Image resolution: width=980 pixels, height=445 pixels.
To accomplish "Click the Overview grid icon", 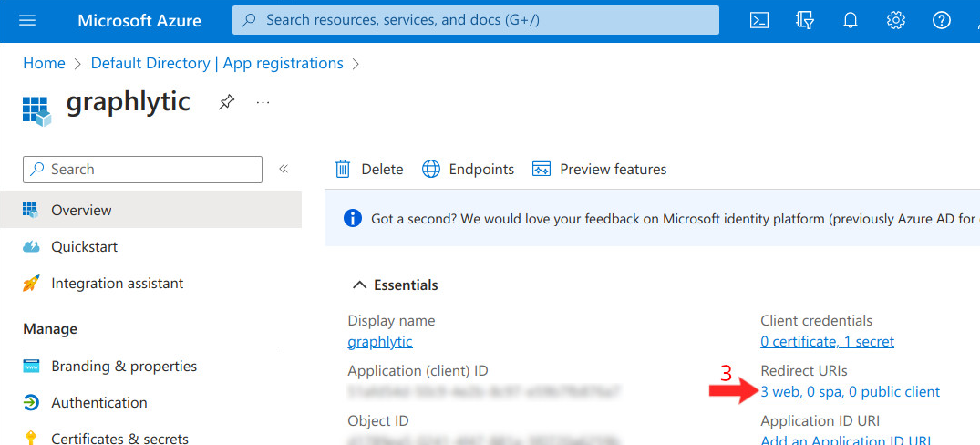I will (x=31, y=210).
